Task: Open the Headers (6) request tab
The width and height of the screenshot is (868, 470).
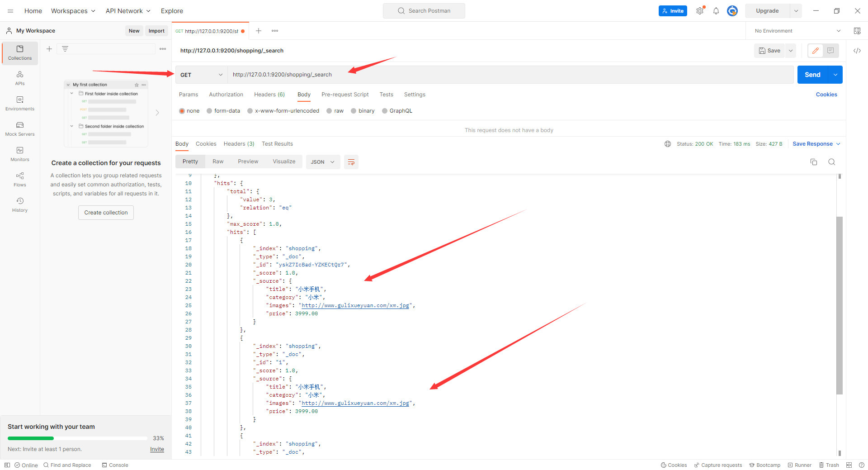Action: pyautogui.click(x=269, y=95)
